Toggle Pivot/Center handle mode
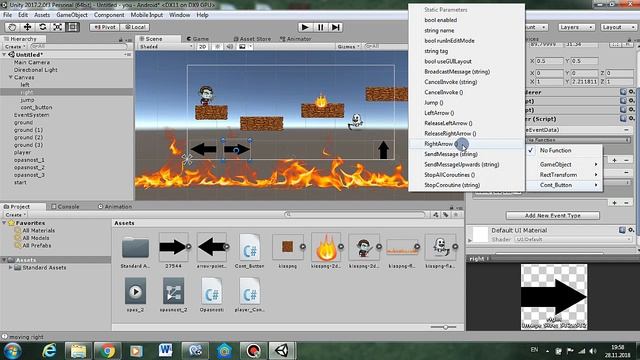This screenshot has height=360, width=640. [x=104, y=27]
